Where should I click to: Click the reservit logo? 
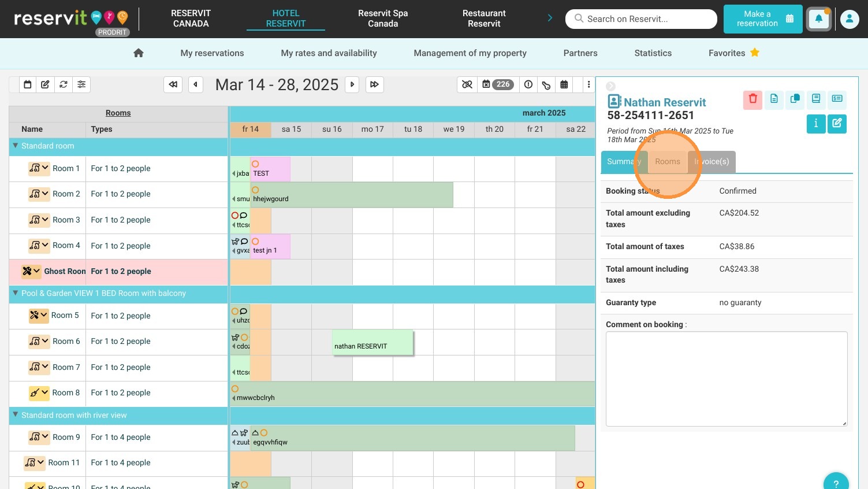click(70, 19)
